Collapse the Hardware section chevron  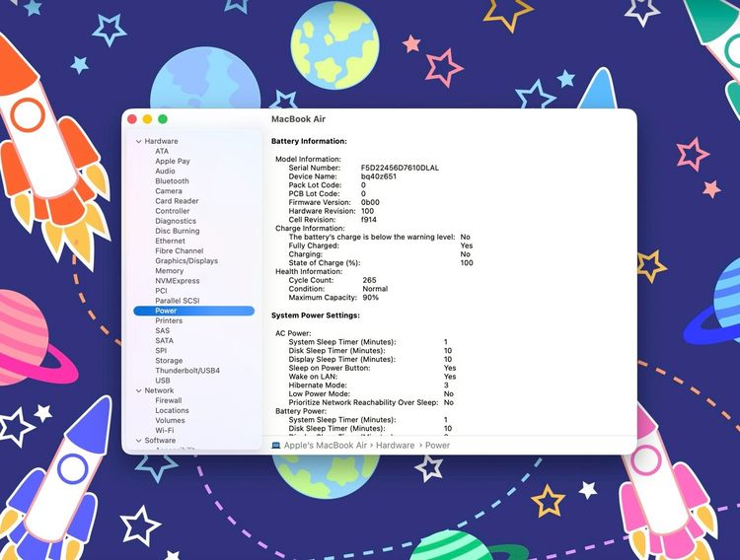139,142
